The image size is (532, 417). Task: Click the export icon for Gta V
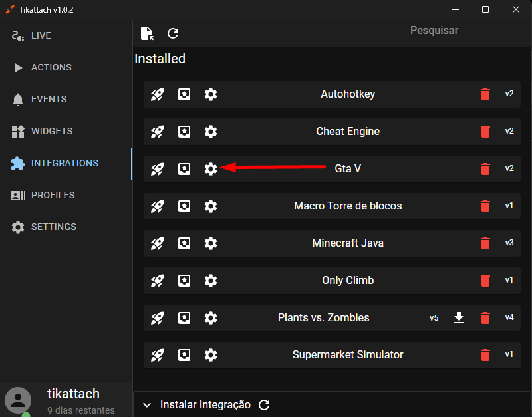[x=184, y=169]
